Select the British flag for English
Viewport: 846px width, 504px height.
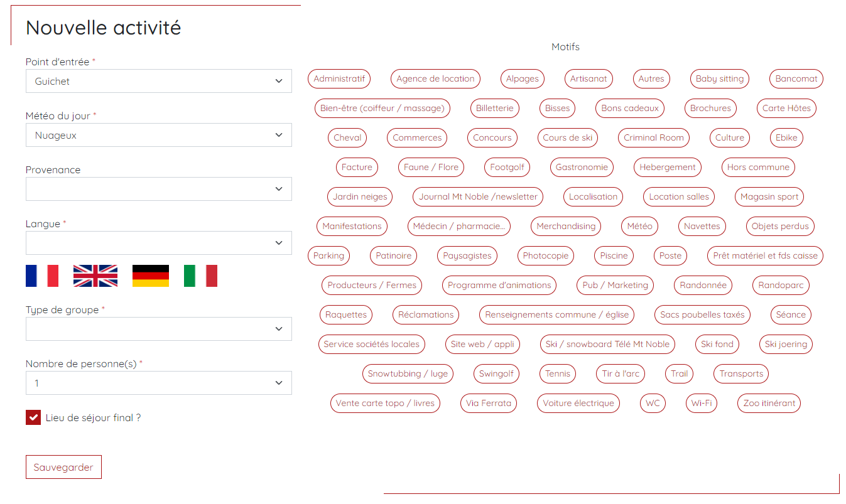pos(95,275)
